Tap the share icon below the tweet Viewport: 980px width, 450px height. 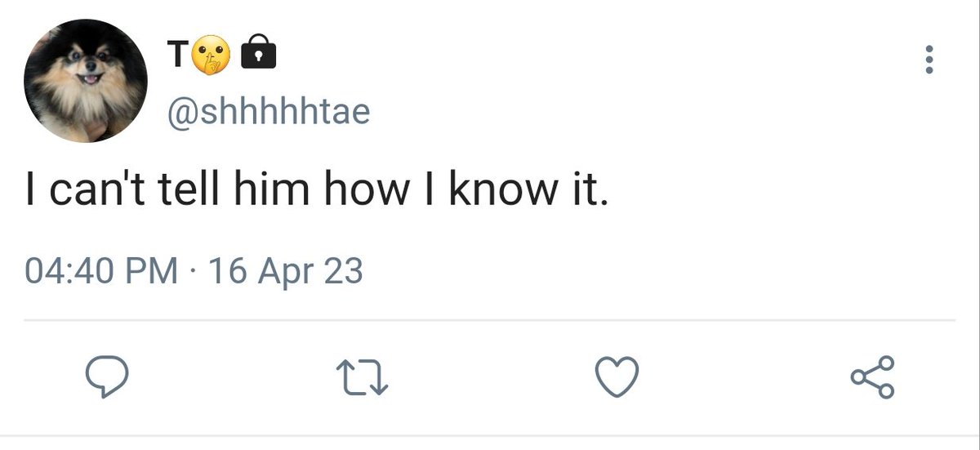(x=873, y=377)
